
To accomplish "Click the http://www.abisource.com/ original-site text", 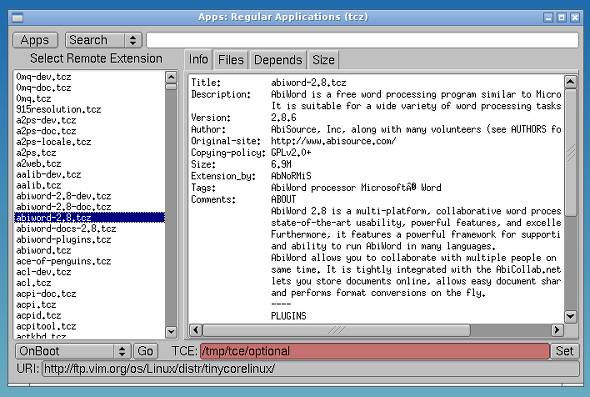I will tap(333, 141).
